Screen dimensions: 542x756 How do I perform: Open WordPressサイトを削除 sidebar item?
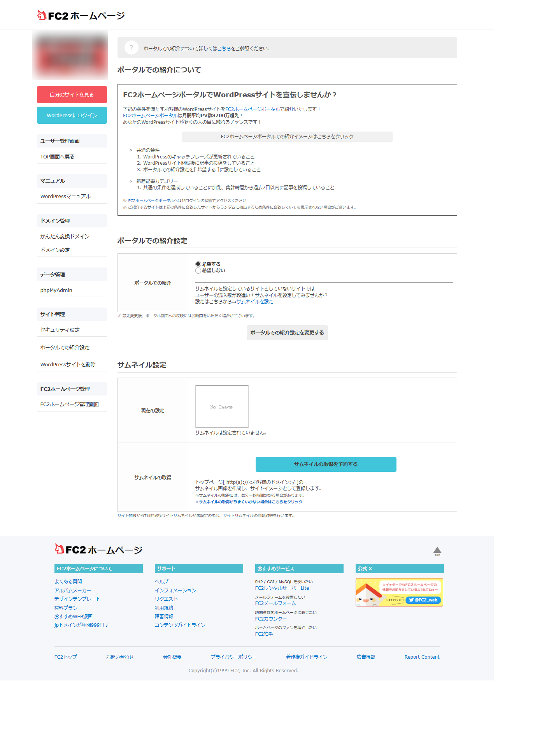click(x=68, y=364)
